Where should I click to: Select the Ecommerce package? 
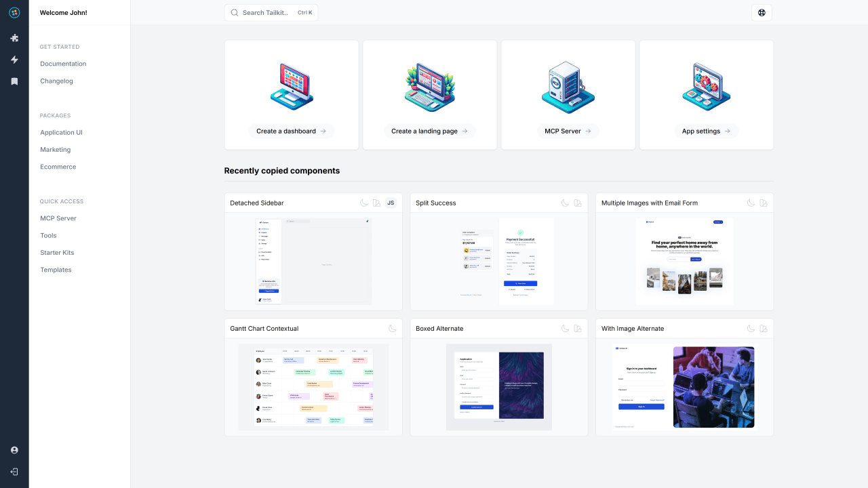coord(58,167)
